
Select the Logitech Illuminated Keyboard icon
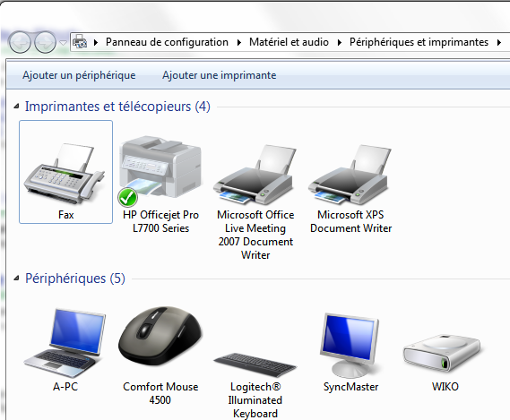255,364
